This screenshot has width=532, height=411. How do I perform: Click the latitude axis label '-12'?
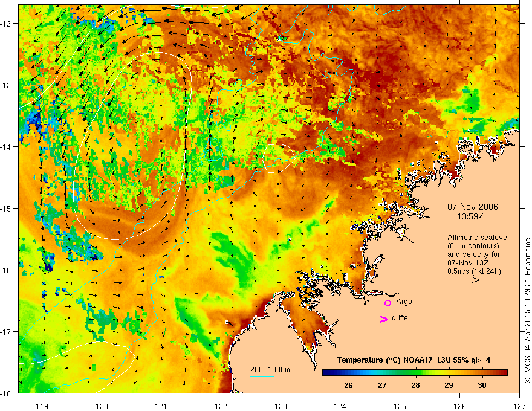click(7, 24)
